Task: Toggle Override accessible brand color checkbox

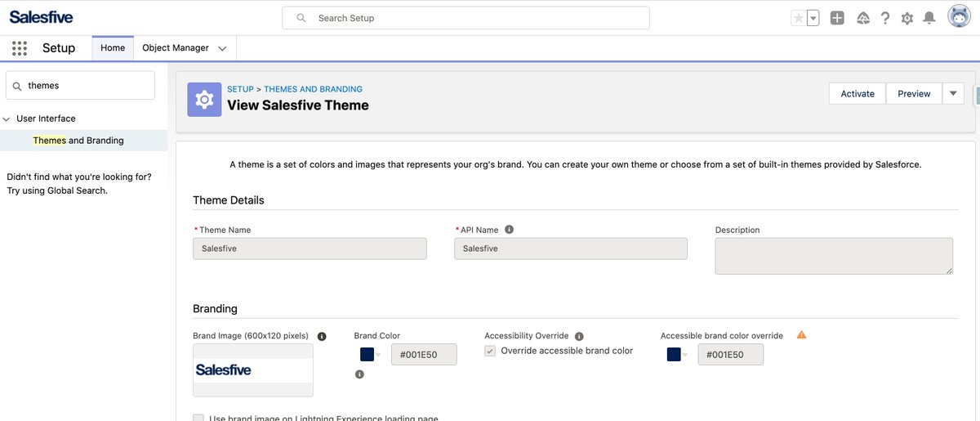Action: coord(490,351)
